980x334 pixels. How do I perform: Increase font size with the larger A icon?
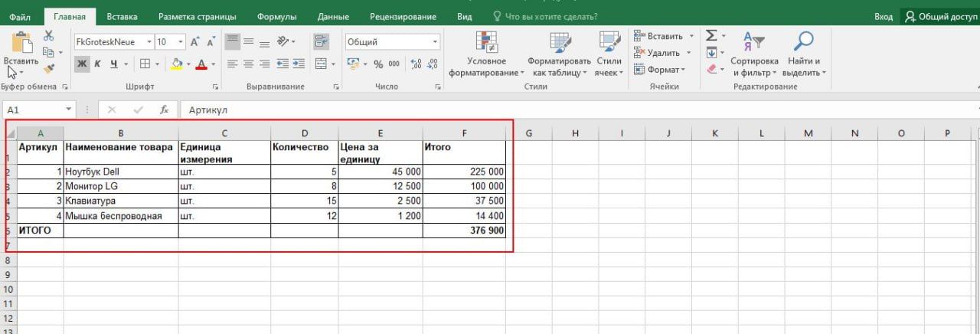tap(194, 42)
